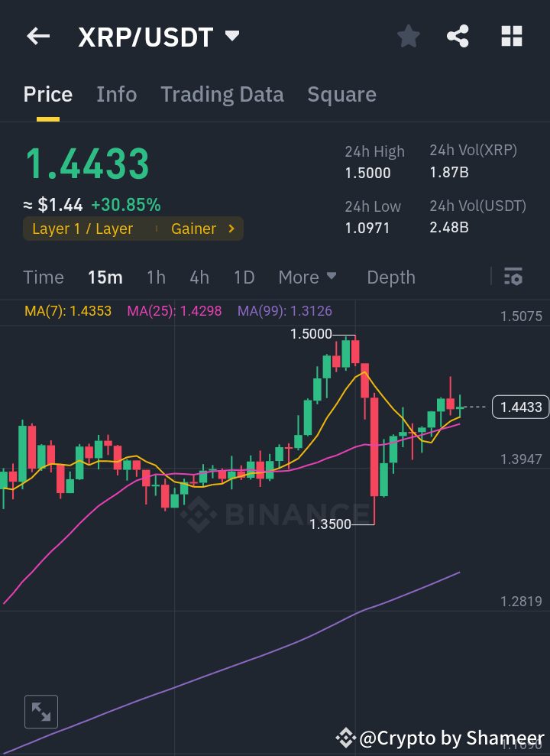Open the markets grid view top right

[x=511, y=36]
